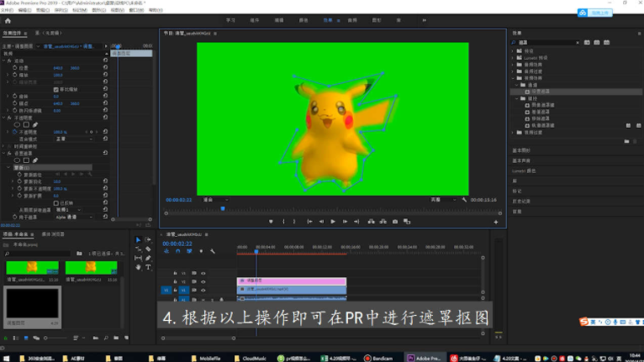This screenshot has height=362, width=644.
Task: Toggle lock on the V1 video track
Action: point(176,290)
